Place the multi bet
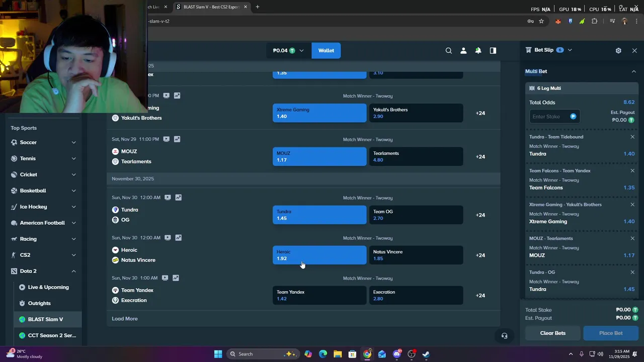644x362 pixels. click(611, 333)
